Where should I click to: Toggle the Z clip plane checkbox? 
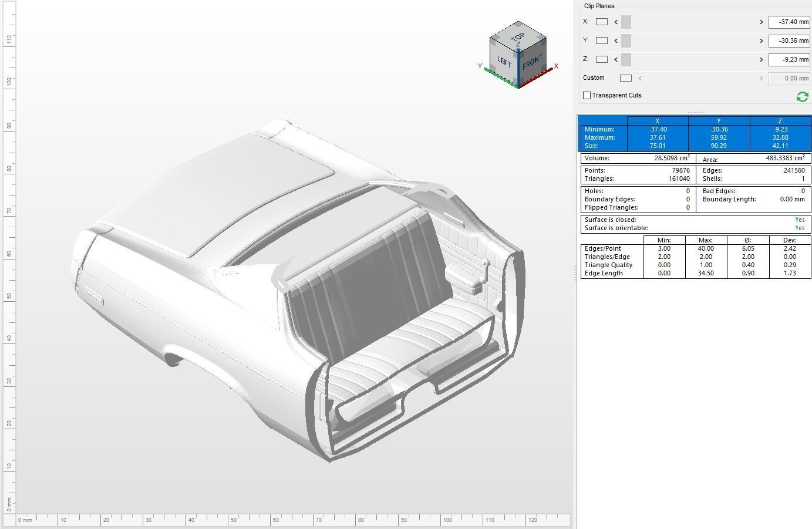pyautogui.click(x=601, y=59)
